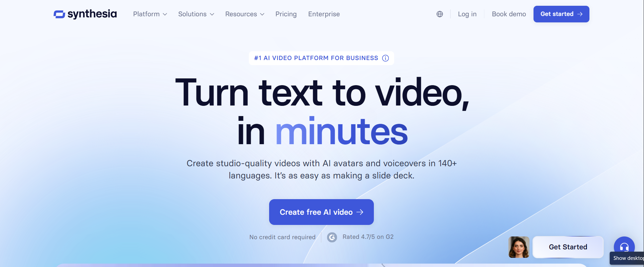Open the globe language selector
The image size is (644, 267).
point(440,14)
